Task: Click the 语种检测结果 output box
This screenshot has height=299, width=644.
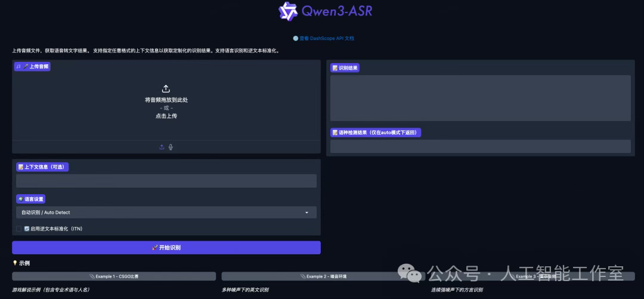Action: click(x=480, y=147)
